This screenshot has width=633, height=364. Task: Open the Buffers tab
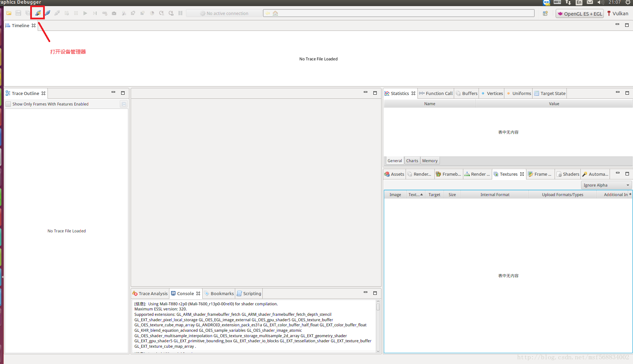467,93
